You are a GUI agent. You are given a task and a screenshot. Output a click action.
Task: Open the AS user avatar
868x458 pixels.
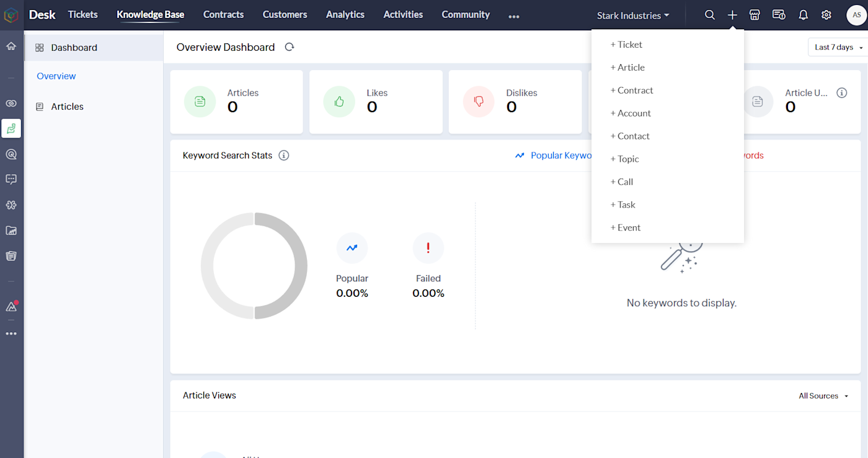[x=857, y=15]
